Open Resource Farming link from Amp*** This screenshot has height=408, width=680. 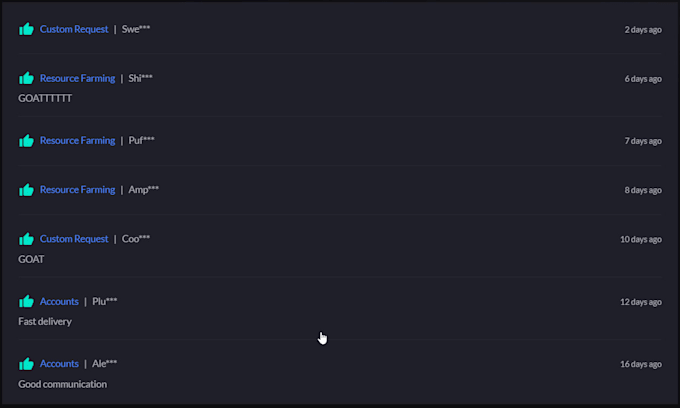(77, 189)
